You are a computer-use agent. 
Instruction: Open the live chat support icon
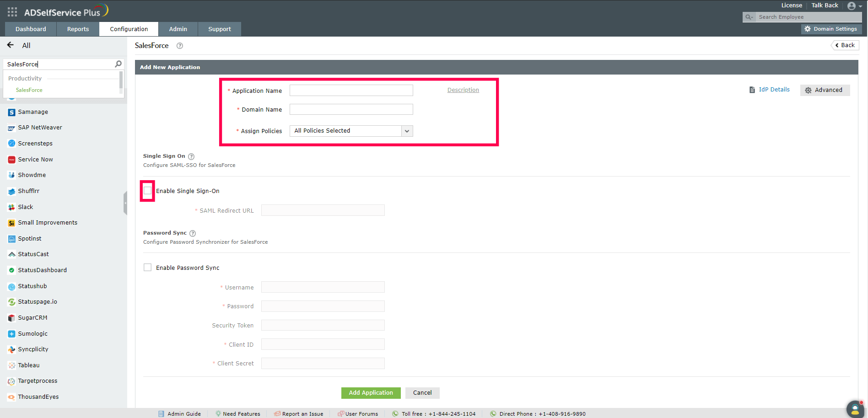click(855, 409)
